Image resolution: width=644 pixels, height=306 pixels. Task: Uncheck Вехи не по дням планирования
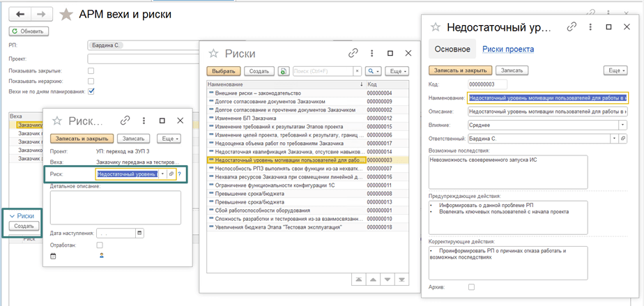pyautogui.click(x=91, y=91)
